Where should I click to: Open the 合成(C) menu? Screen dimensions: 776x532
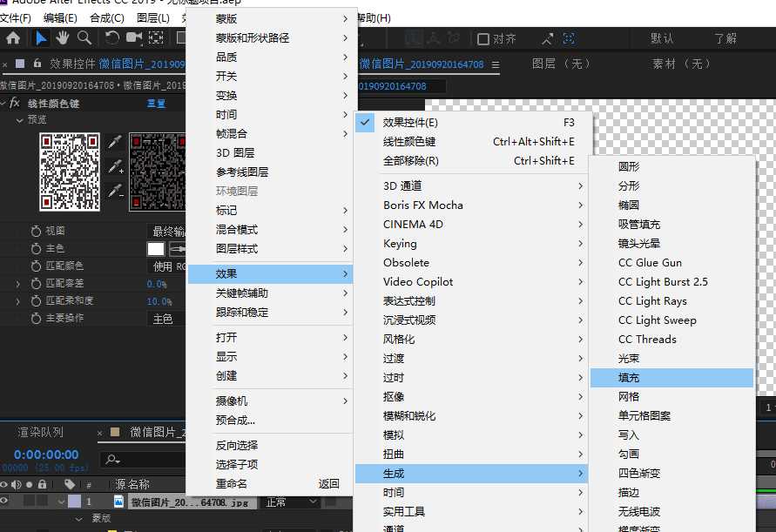tap(107, 18)
